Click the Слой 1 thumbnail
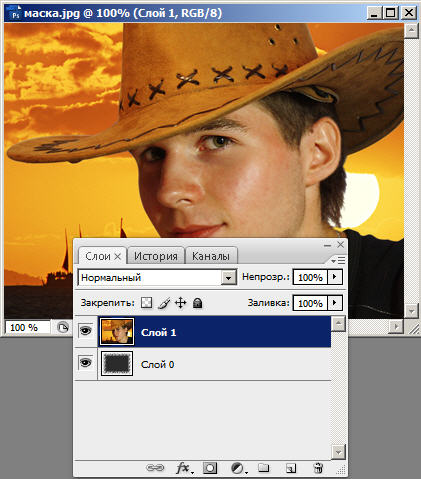421x479 pixels. click(x=117, y=331)
